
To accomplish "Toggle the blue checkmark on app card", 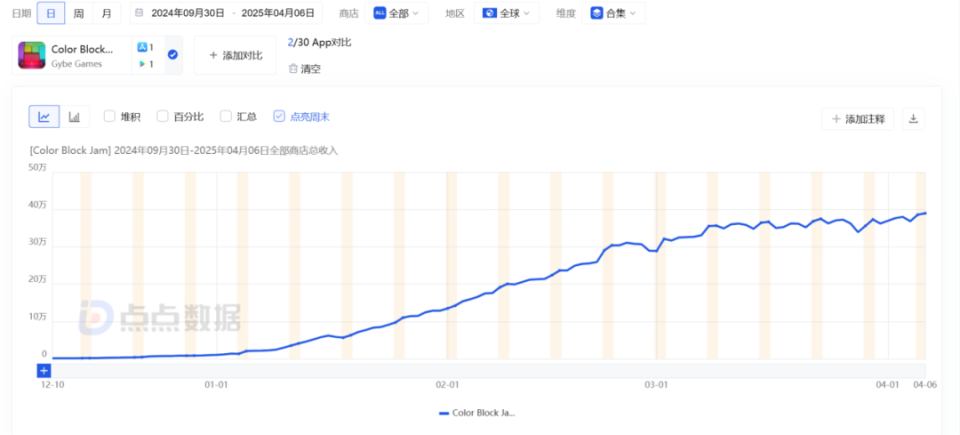I will [x=173, y=55].
